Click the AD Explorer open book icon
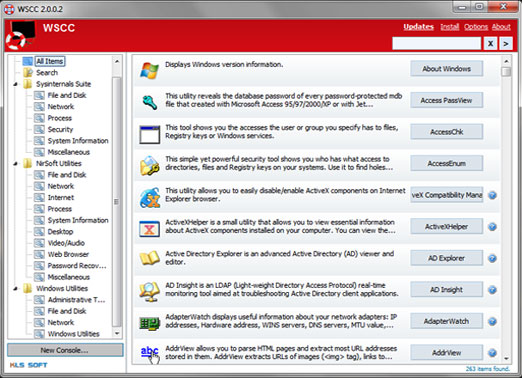This screenshot has height=378, width=522. (149, 258)
